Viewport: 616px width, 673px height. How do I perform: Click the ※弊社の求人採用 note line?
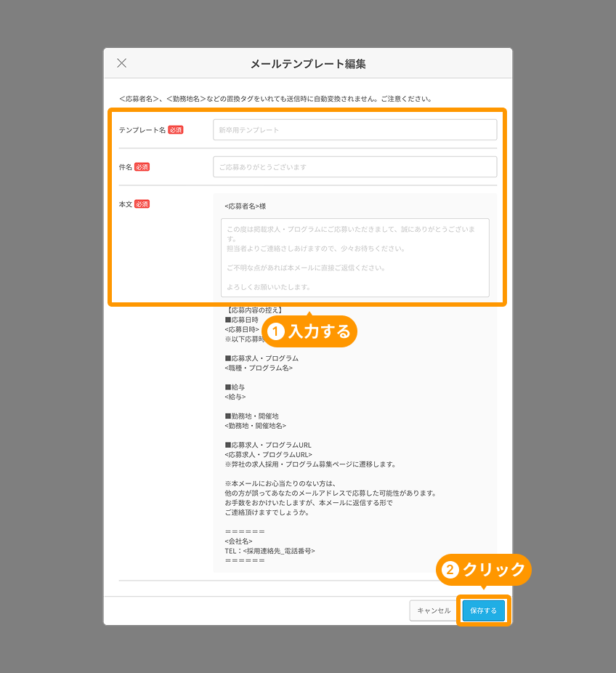(x=311, y=464)
